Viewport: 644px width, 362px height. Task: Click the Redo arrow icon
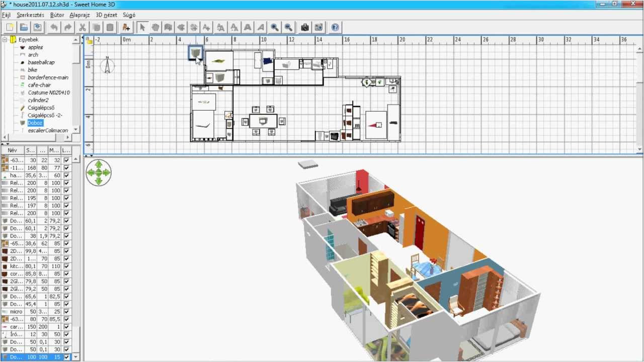[x=68, y=27]
